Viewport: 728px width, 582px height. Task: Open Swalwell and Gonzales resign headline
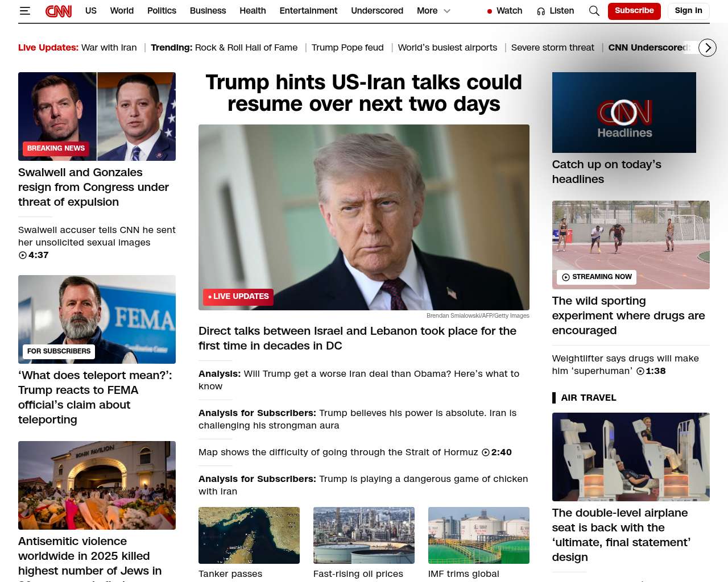[x=93, y=187]
